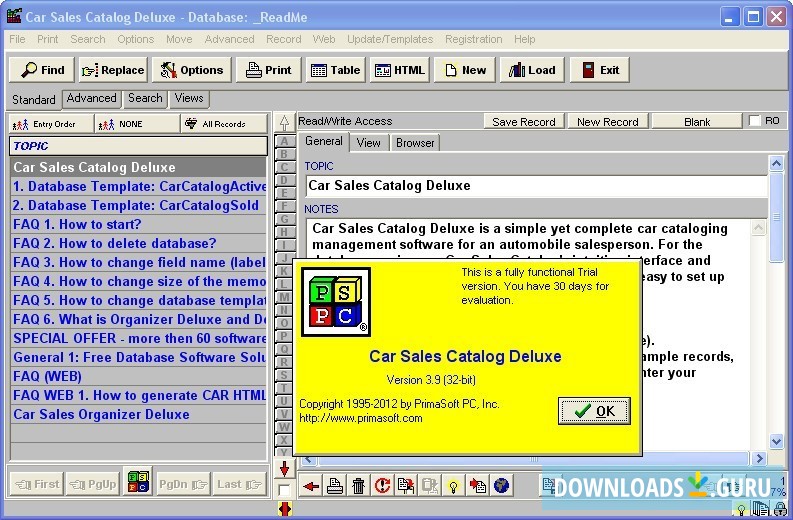The height and width of the screenshot is (520, 793).
Task: Open the Registration menu
Action: coord(474,39)
